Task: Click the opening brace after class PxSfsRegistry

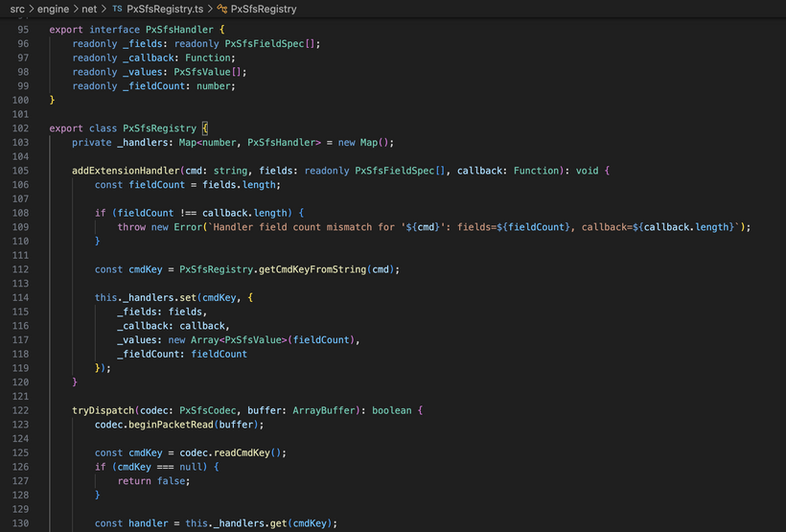Action: point(205,127)
